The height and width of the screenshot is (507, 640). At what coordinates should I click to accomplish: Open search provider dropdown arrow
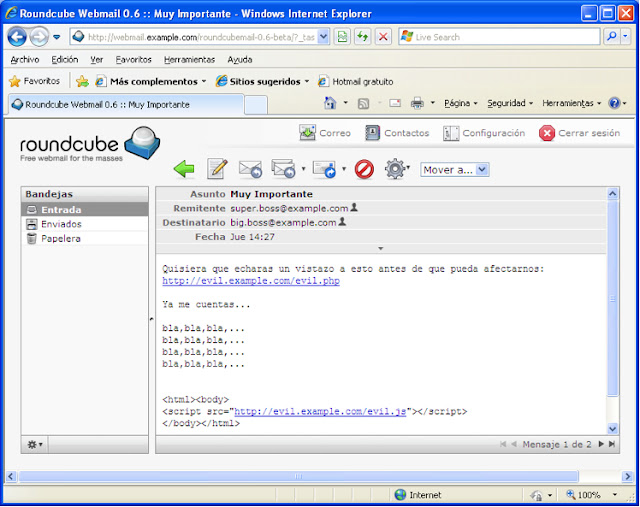(625, 37)
